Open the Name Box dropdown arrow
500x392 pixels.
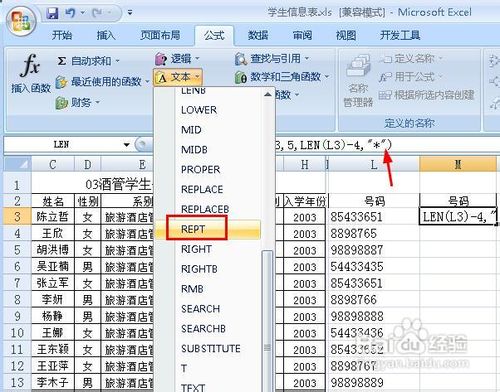(126, 145)
